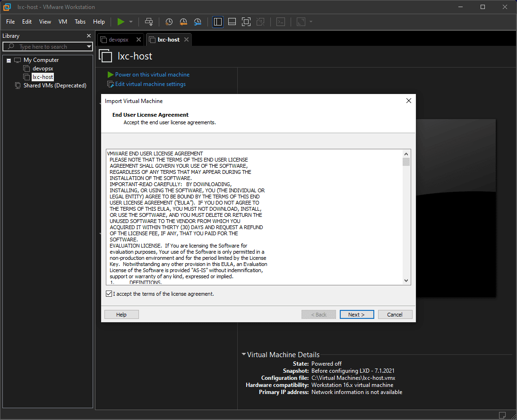
Task: Click the license text scroll down arrow
Action: coord(406,281)
